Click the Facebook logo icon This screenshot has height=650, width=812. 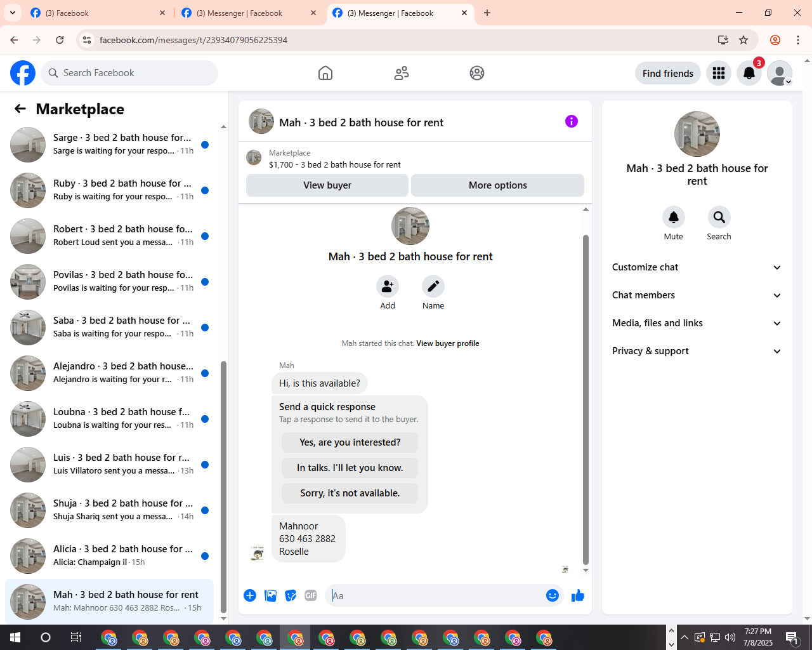coord(23,73)
